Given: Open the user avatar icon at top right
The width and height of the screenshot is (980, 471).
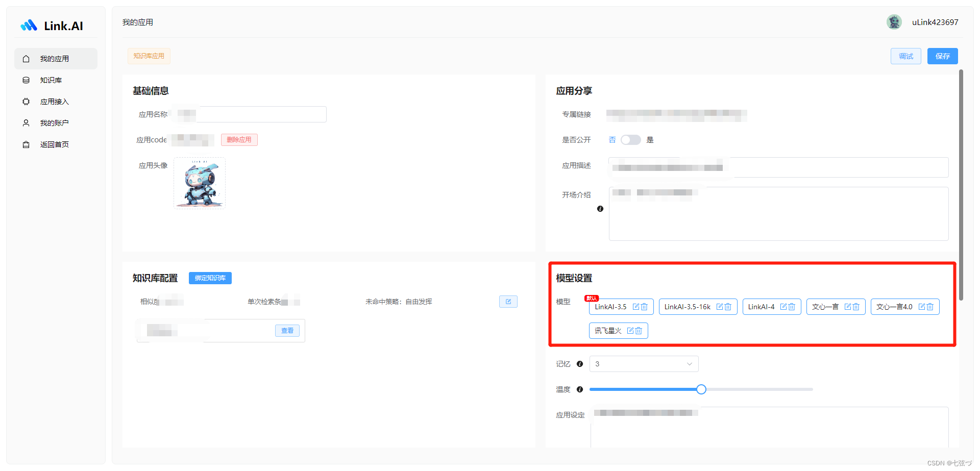Looking at the screenshot, I should click(894, 22).
